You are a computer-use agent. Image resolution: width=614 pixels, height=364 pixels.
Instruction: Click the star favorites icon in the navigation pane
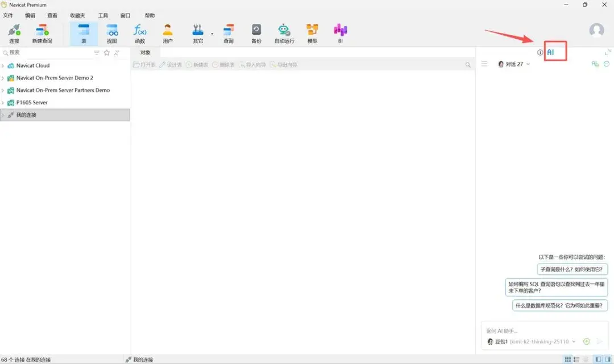[x=106, y=52]
